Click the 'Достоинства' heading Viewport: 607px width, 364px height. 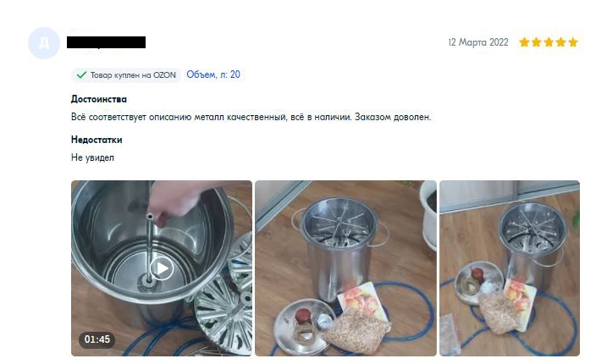click(99, 99)
